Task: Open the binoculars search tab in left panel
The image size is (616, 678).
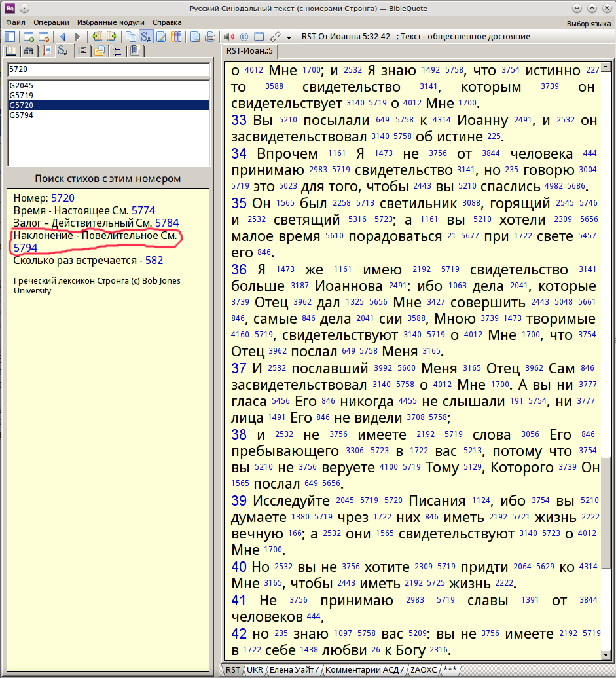Action: click(28, 50)
